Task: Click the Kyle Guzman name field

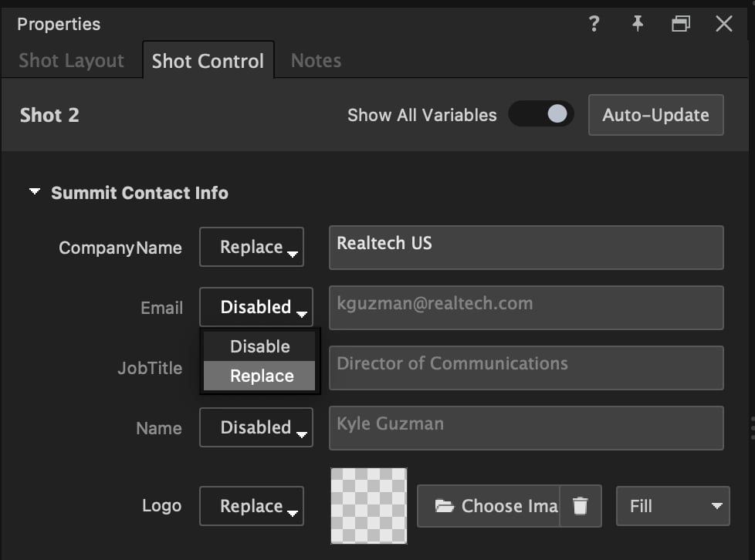Action: [526, 427]
